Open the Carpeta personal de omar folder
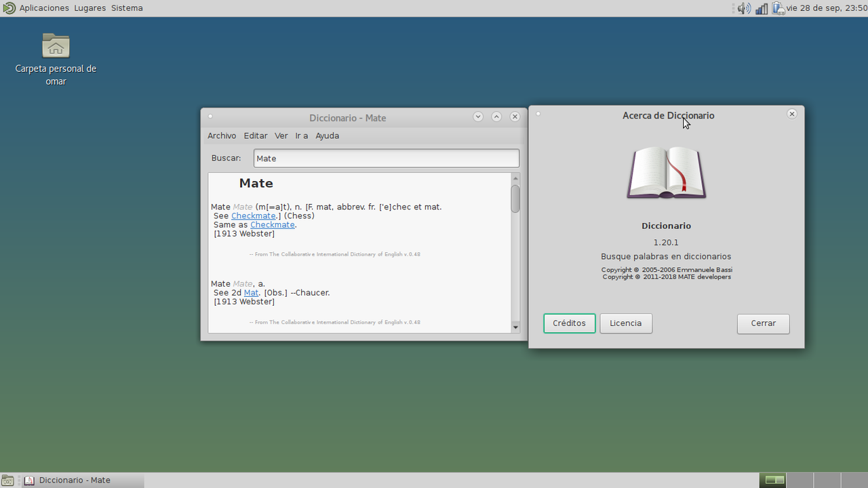The image size is (868, 488). tap(56, 58)
